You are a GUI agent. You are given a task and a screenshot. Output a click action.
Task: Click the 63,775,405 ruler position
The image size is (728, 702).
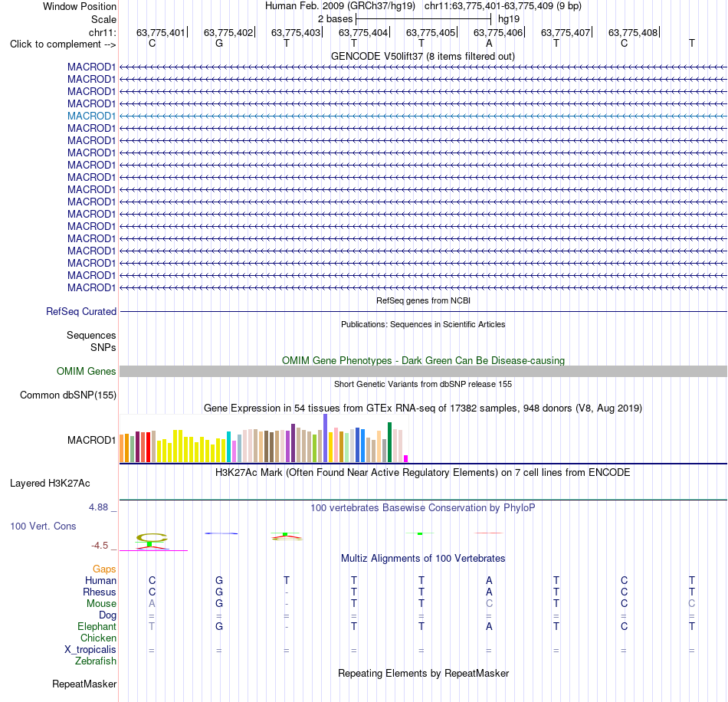431,32
